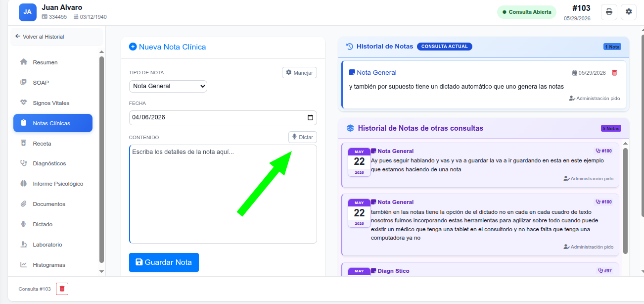644x304 pixels.
Task: Click the Informe Psicológico brain icon
Action: tap(23, 183)
